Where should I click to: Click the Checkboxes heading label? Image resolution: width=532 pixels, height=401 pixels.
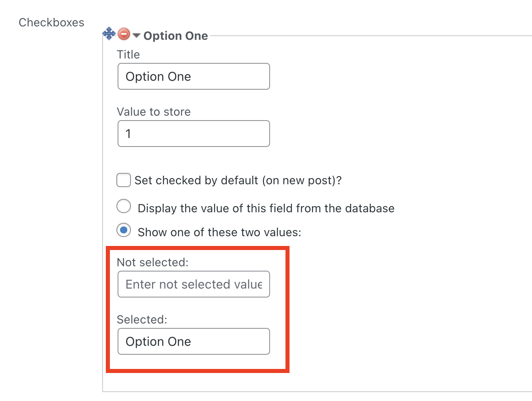(x=51, y=22)
